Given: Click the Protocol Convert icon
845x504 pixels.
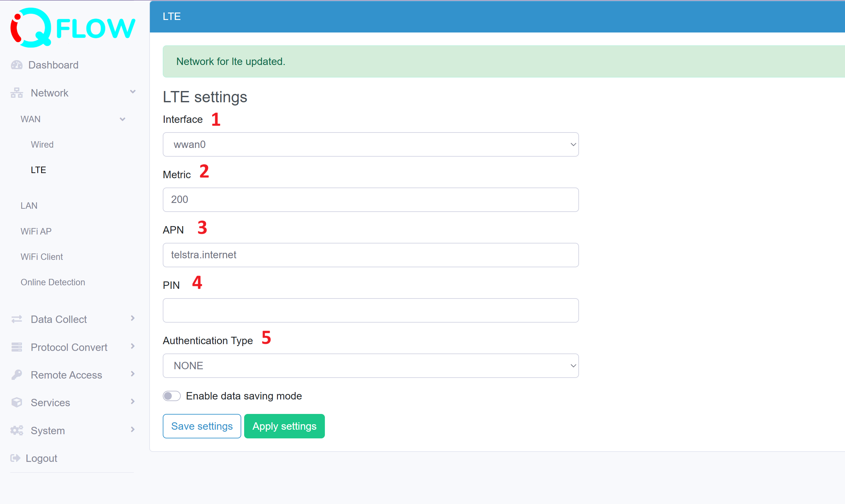Looking at the screenshot, I should point(16,347).
